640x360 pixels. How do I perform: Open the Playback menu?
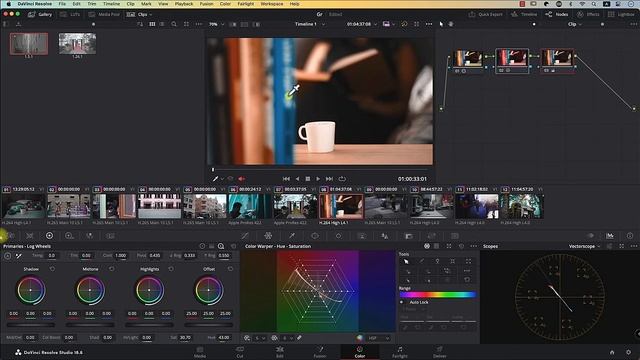184,4
